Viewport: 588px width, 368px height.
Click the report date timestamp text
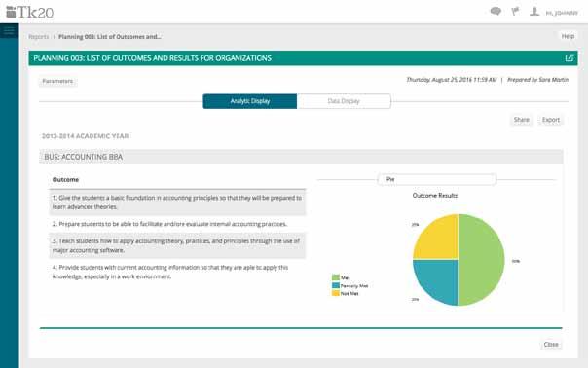(452, 80)
